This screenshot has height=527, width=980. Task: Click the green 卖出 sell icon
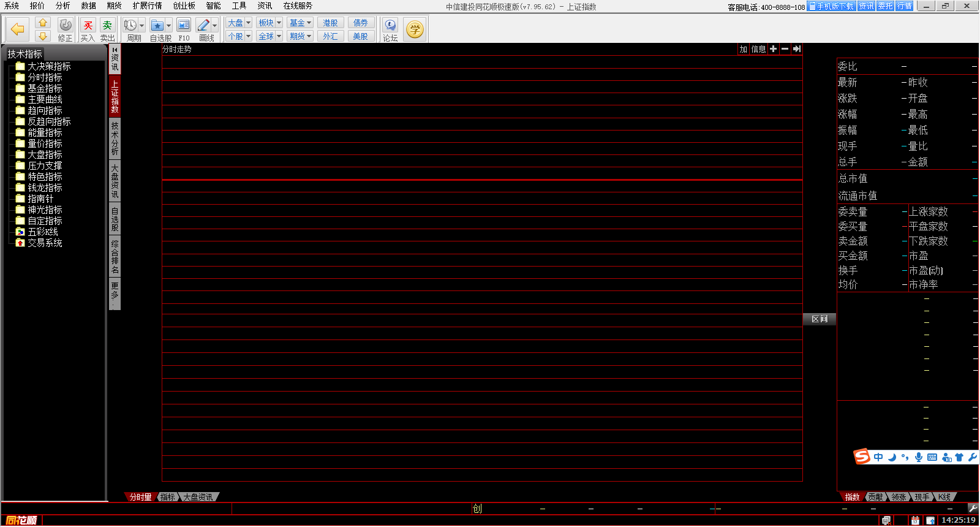coord(107,25)
